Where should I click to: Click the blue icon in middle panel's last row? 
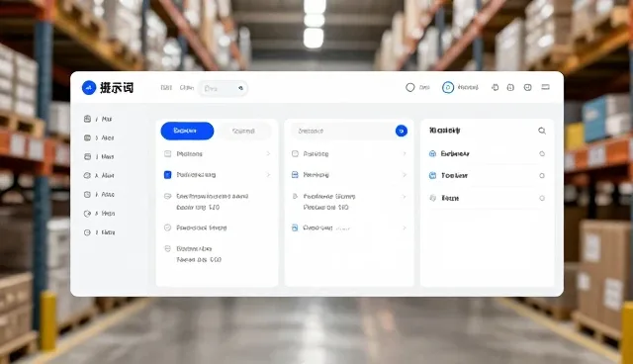(x=295, y=228)
